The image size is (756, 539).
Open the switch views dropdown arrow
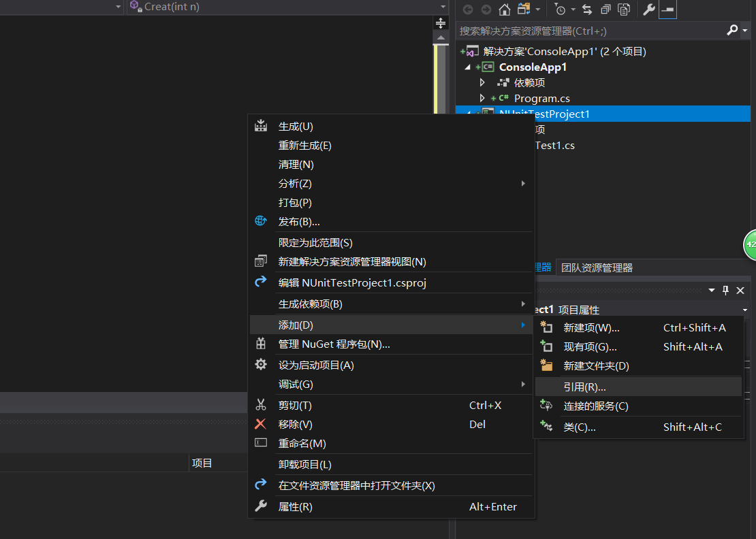coord(537,9)
